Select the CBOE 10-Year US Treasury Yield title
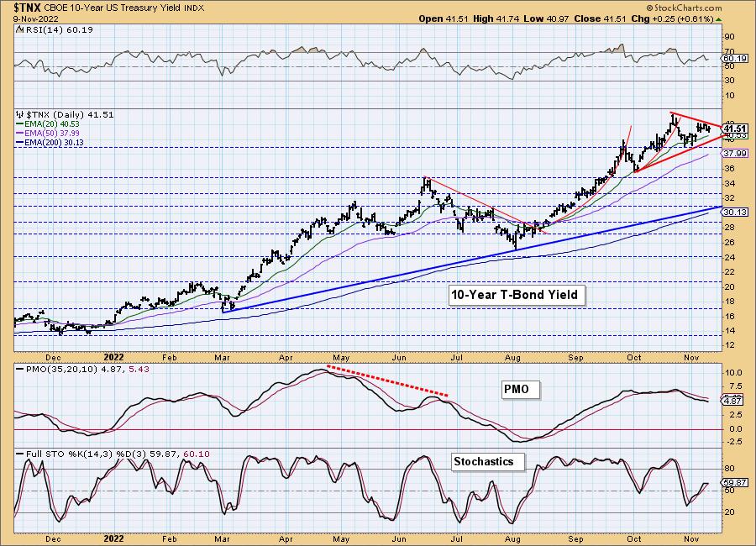756x546 pixels. pos(113,8)
